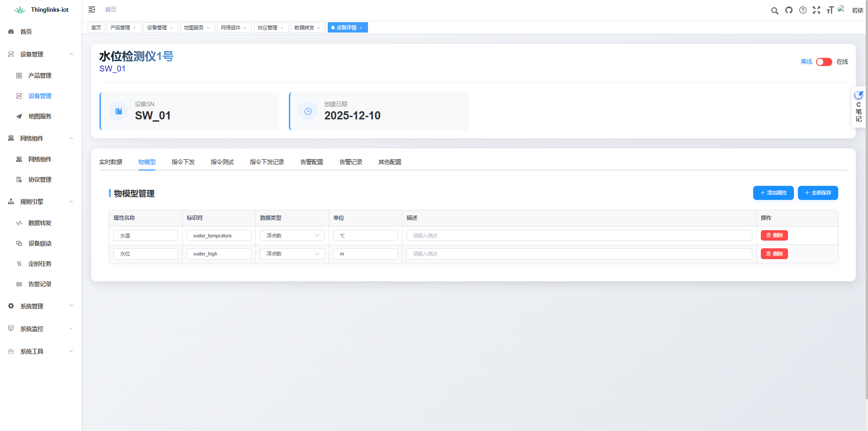Expand the 系统管理 sidebar menu
Screen dimensions: 868x431
(x=41, y=306)
